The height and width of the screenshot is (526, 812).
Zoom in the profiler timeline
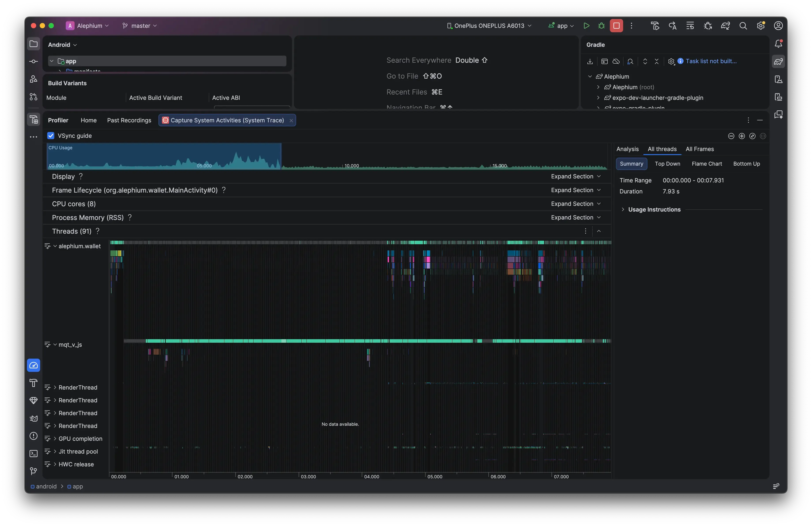[742, 136]
